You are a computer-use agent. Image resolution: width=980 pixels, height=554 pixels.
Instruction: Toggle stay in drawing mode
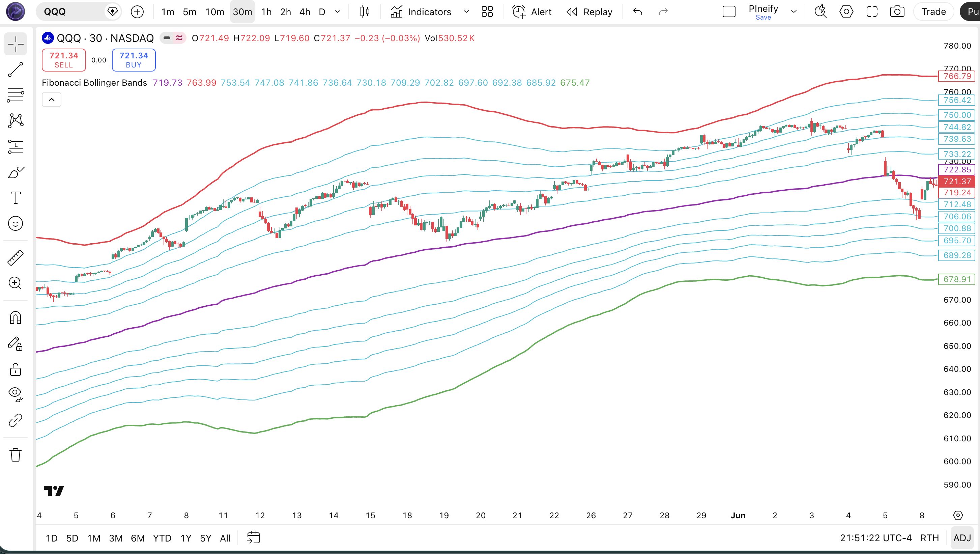pyautogui.click(x=16, y=343)
